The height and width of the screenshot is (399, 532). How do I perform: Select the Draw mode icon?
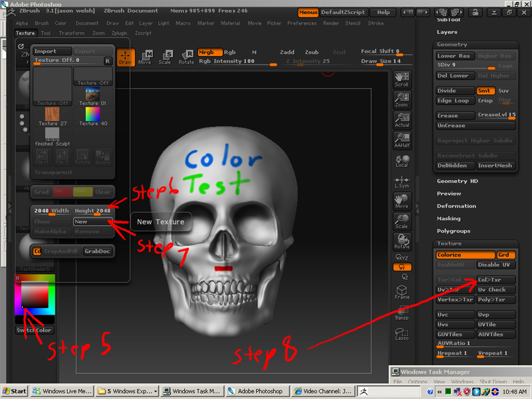click(126, 57)
